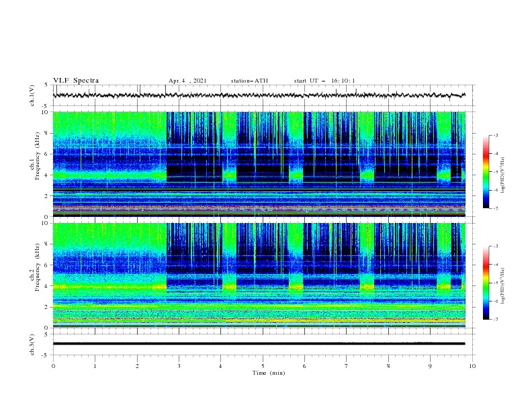Click the "ch.1(V)" waveform axis label
Image resolution: width=532 pixels, height=411 pixels.
(32, 95)
